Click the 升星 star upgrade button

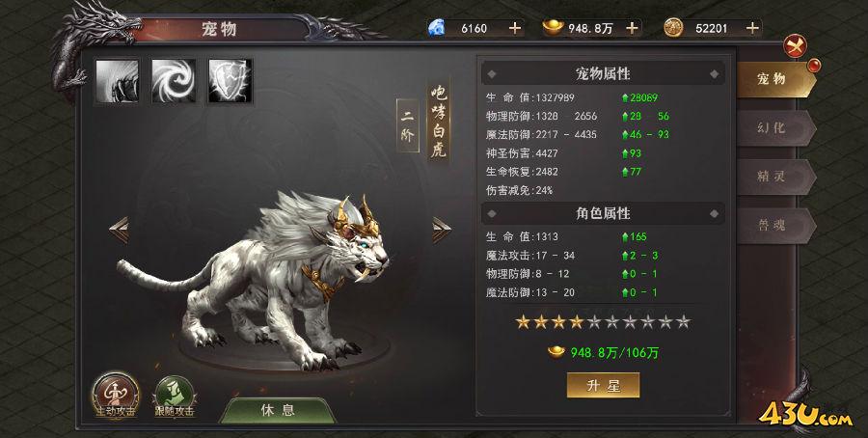[x=604, y=385]
